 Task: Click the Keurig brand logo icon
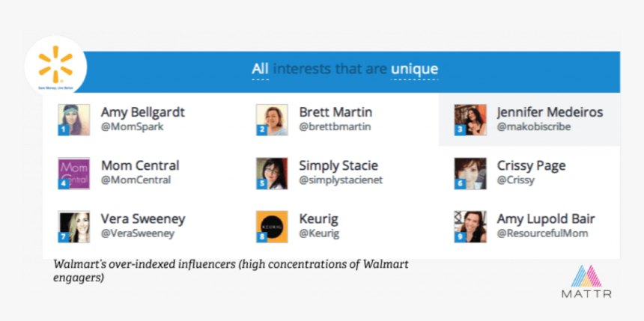(272, 227)
